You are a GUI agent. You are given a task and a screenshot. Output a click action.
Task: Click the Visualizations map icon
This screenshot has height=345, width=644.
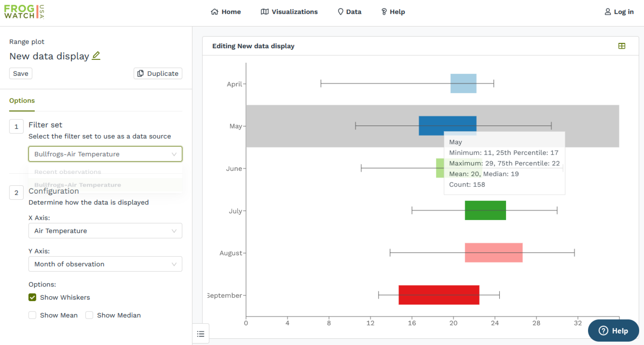coord(265,12)
